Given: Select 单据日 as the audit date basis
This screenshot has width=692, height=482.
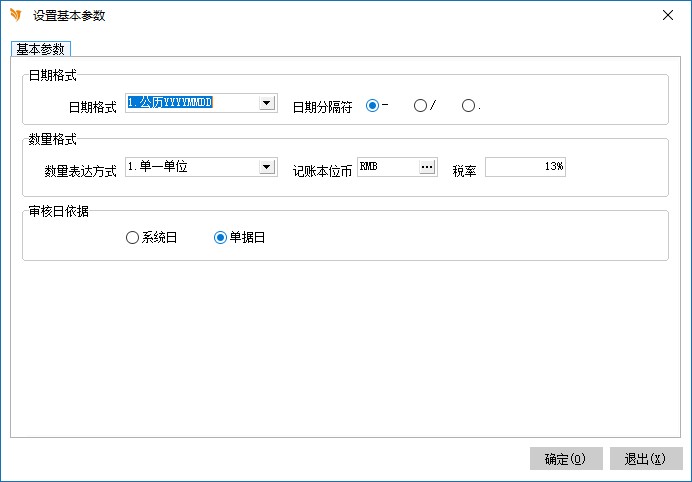Looking at the screenshot, I should pos(221,238).
